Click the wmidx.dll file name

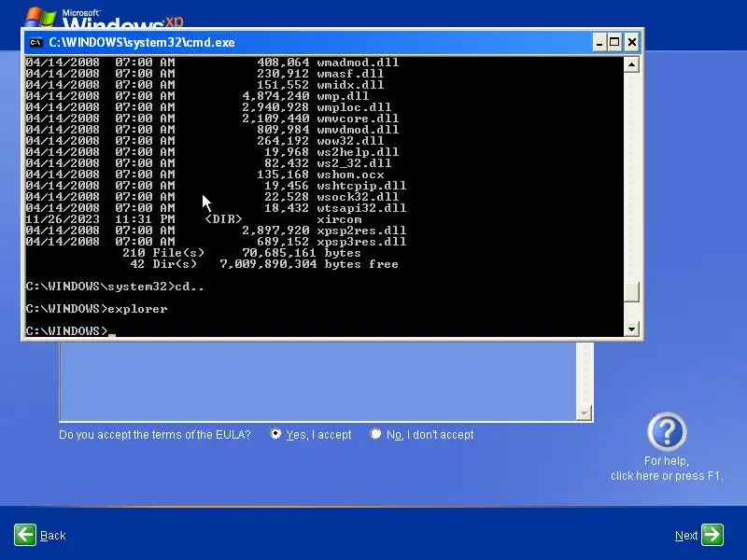(350, 85)
